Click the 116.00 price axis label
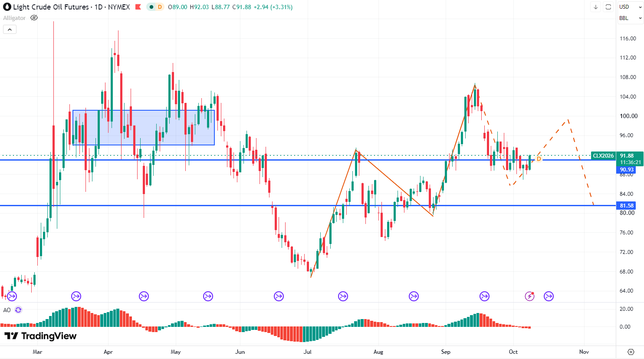Image resolution: width=644 pixels, height=359 pixels. (628, 39)
